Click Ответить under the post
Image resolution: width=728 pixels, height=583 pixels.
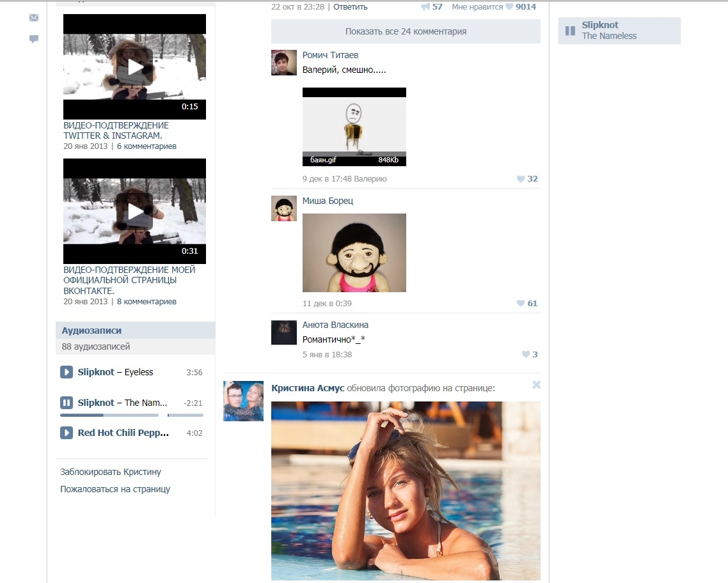tap(351, 7)
